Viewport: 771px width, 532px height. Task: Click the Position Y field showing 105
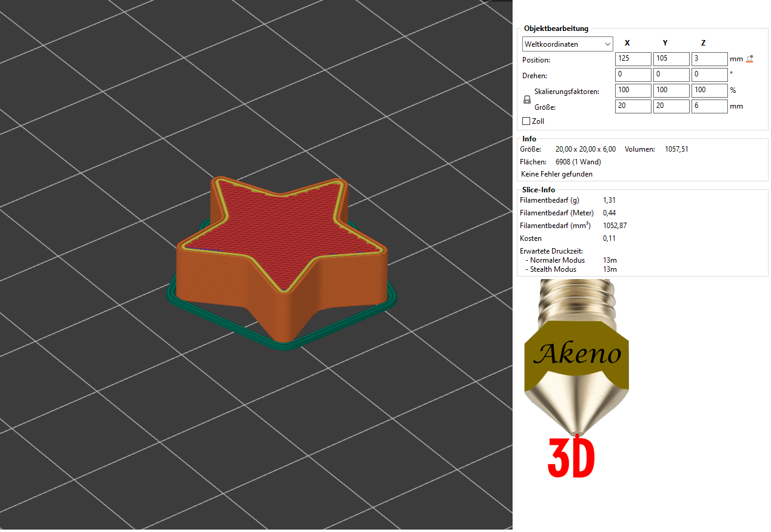[x=671, y=59]
